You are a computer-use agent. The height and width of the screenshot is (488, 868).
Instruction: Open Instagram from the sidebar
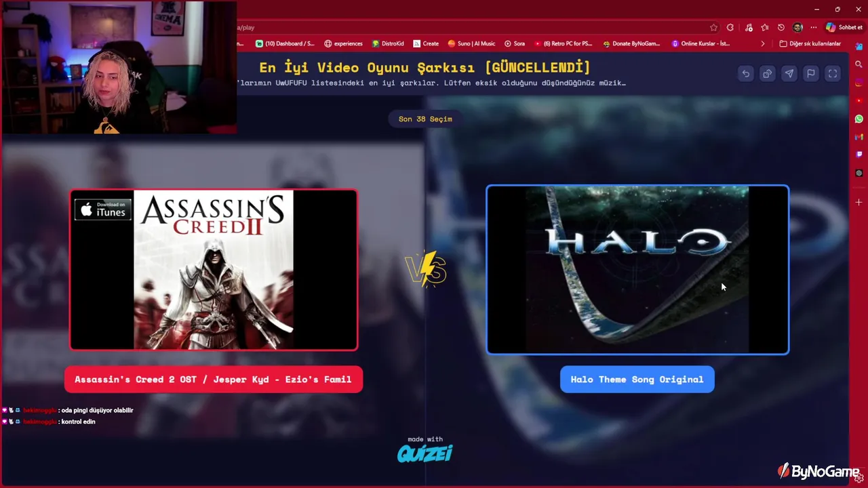[859, 83]
